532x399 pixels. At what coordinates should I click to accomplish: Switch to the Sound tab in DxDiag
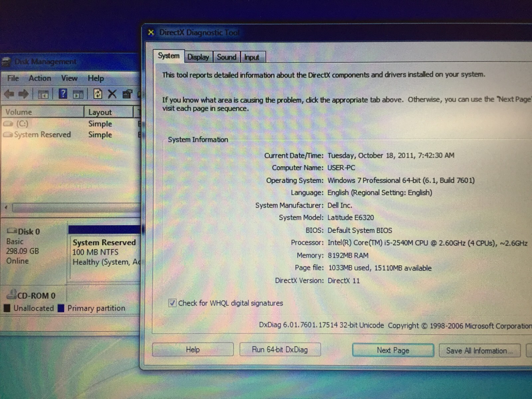coord(226,57)
